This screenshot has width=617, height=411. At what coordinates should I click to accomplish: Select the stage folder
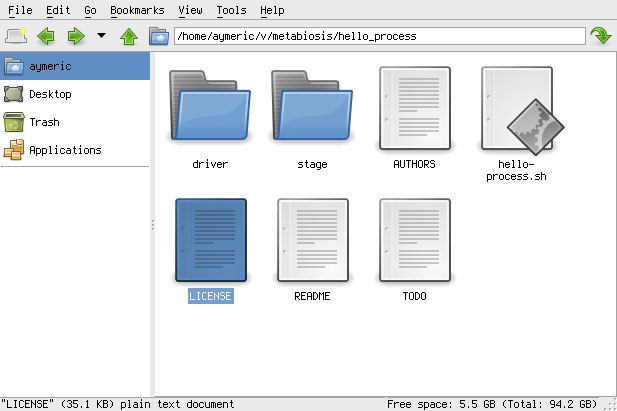312,108
